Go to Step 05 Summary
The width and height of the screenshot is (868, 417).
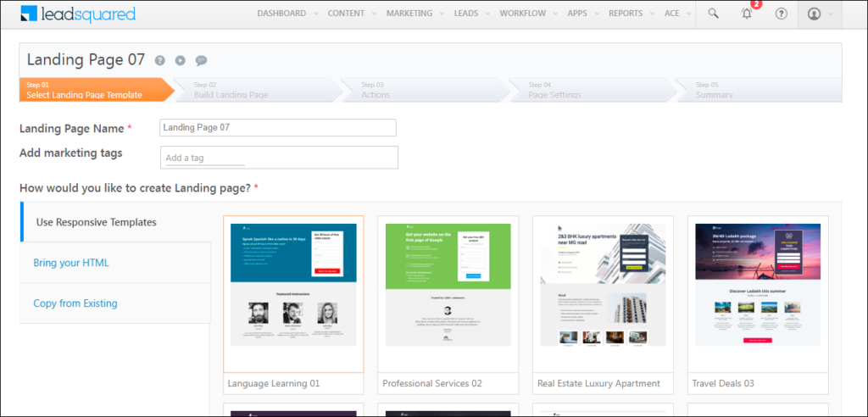(x=759, y=90)
